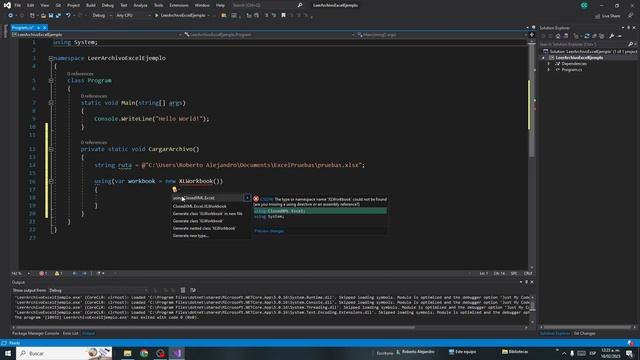The width and height of the screenshot is (640, 360).
Task: Click the top search box
Action: [x=267, y=5]
